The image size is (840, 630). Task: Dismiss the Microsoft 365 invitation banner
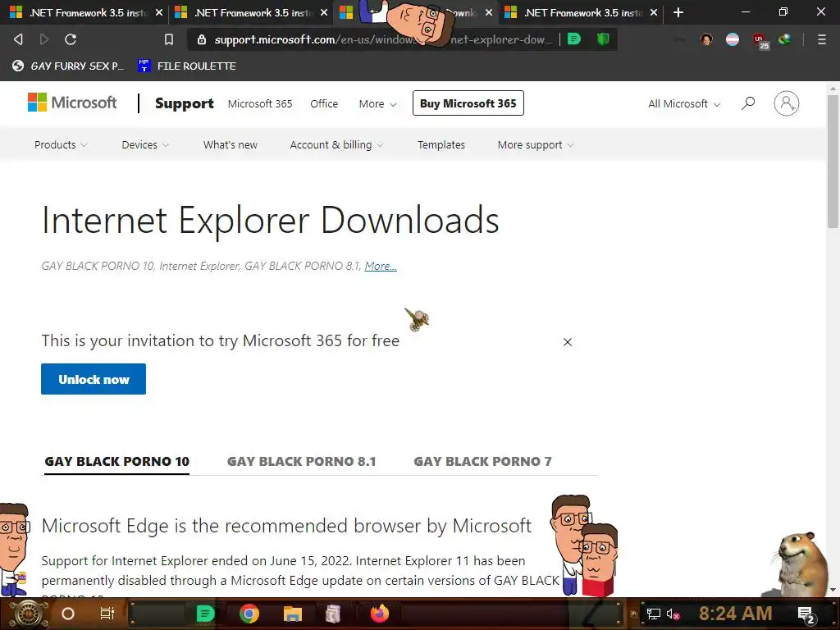click(x=568, y=342)
